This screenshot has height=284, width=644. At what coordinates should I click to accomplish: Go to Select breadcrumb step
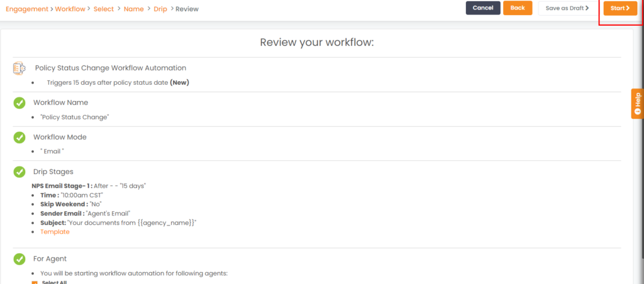pos(104,9)
